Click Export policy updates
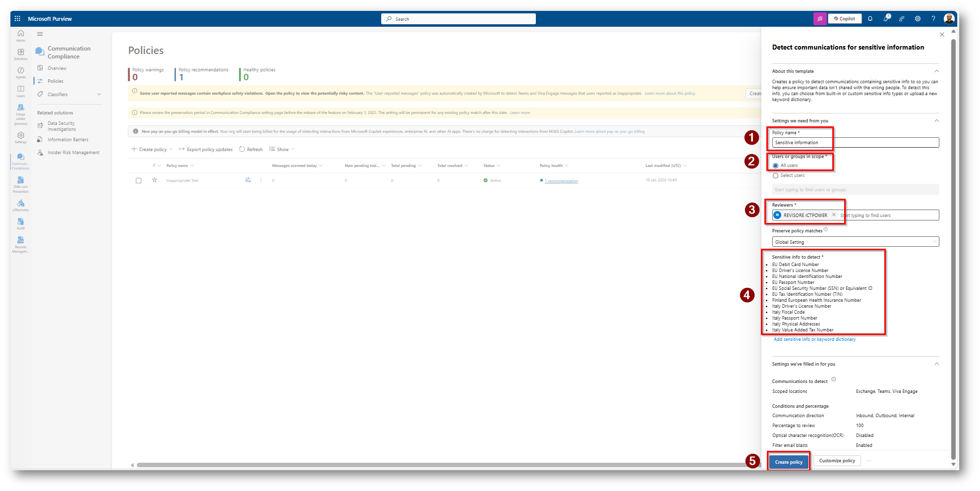The height and width of the screenshot is (491, 980). click(205, 149)
